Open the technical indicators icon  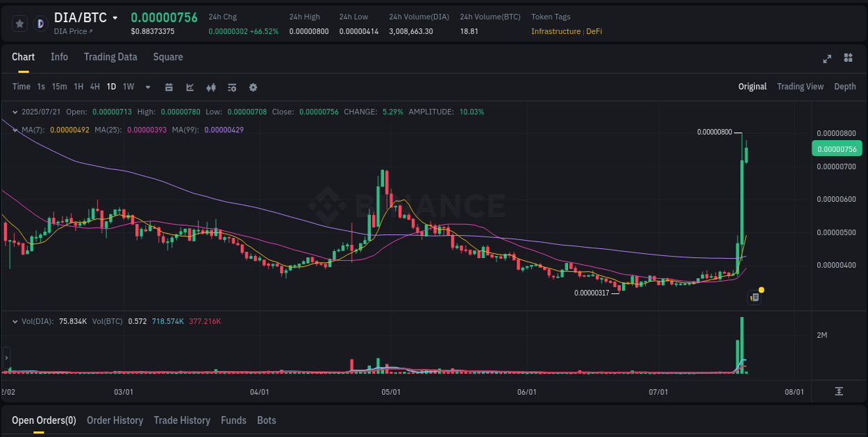[x=210, y=87]
